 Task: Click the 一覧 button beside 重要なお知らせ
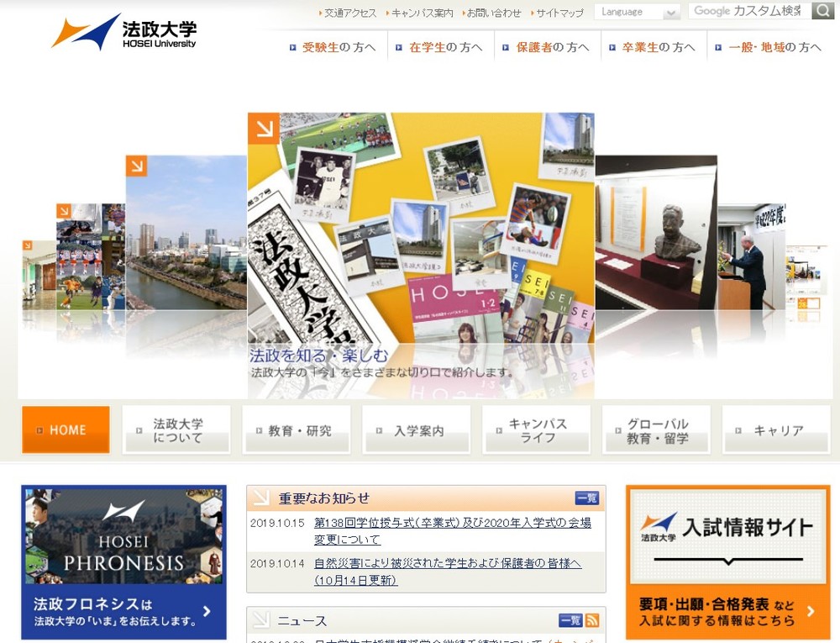click(x=586, y=498)
